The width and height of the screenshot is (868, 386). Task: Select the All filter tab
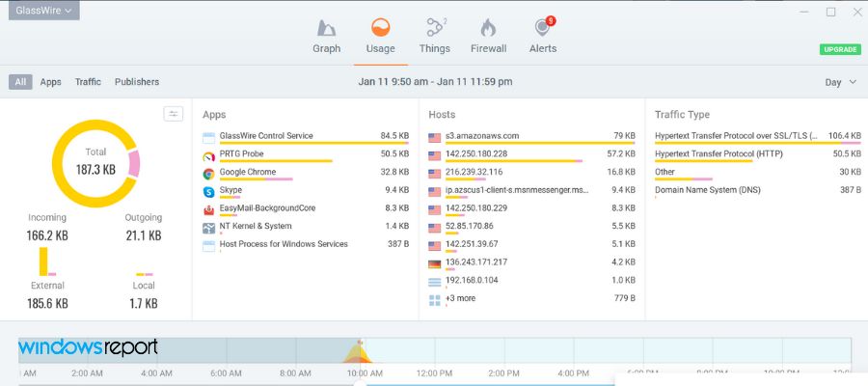[20, 82]
